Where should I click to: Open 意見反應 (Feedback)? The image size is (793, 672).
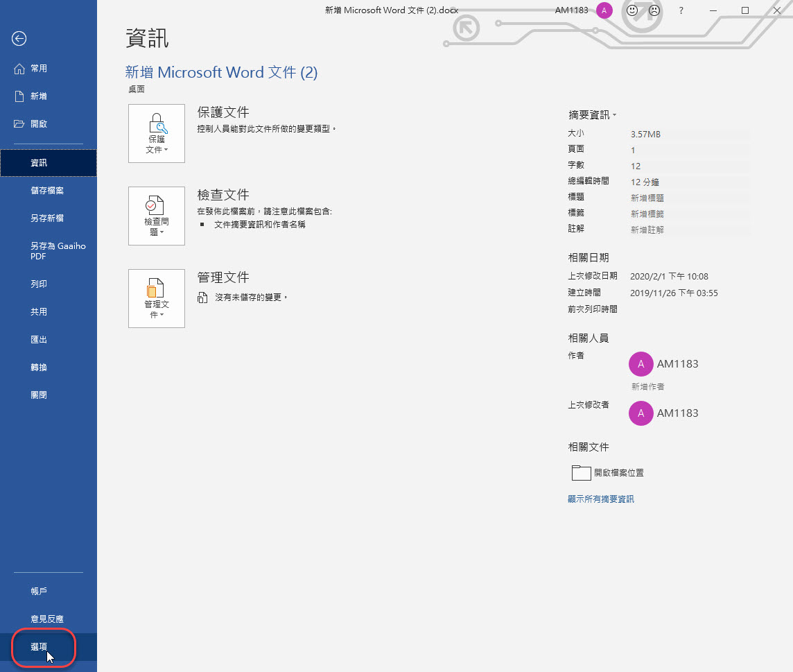49,619
